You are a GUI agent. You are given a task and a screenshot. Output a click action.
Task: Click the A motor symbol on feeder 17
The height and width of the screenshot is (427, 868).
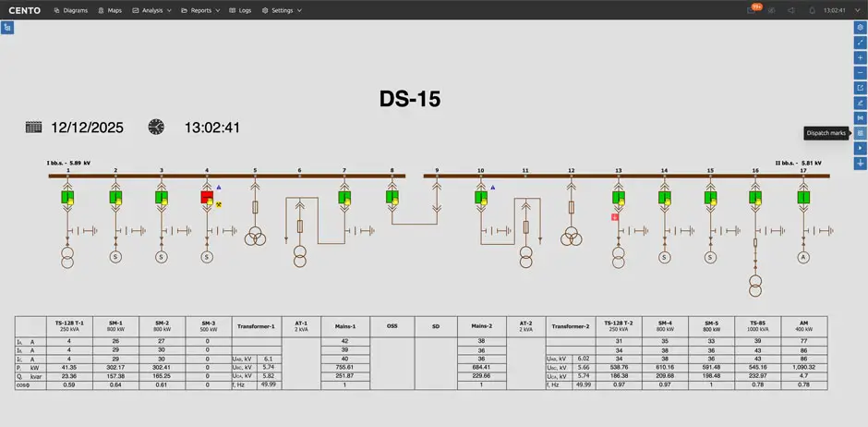[x=803, y=257]
